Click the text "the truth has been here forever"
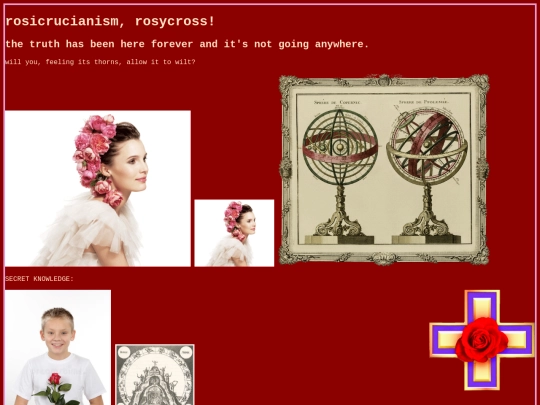Viewport: 540px width, 405px height. [100, 44]
